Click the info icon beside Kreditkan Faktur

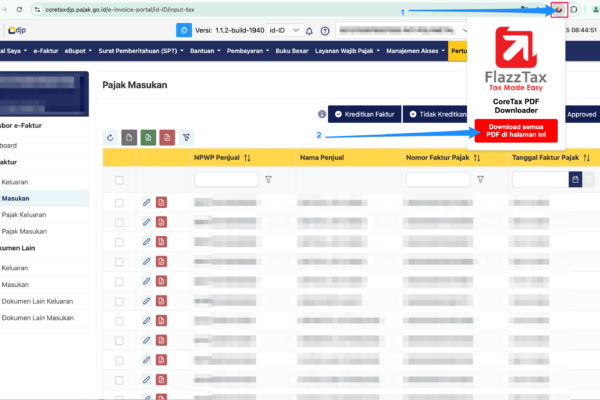[322, 114]
